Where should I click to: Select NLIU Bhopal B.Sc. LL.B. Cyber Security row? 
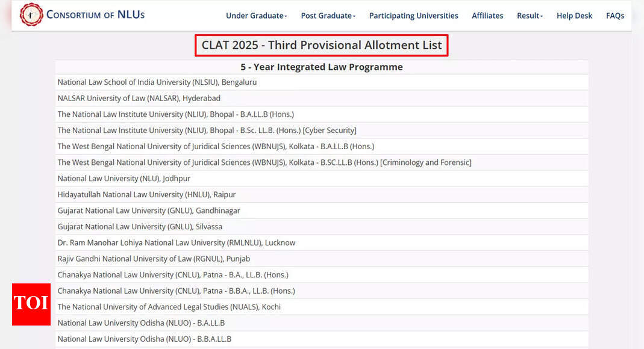coord(207,131)
